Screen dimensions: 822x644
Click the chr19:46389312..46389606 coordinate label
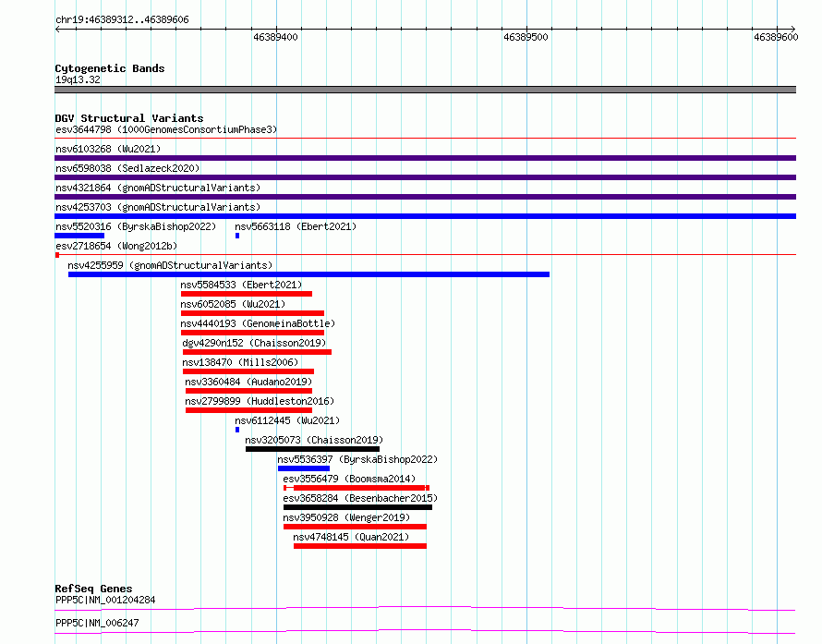(122, 20)
